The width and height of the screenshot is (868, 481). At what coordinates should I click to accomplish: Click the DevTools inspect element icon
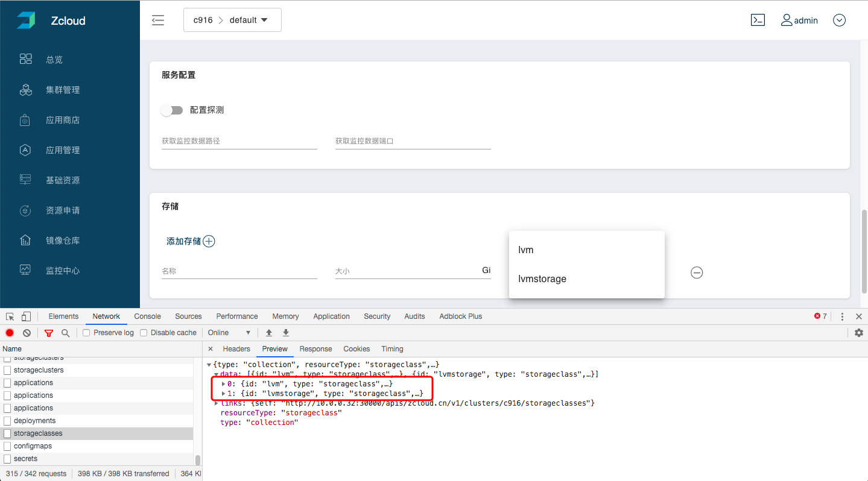10,316
